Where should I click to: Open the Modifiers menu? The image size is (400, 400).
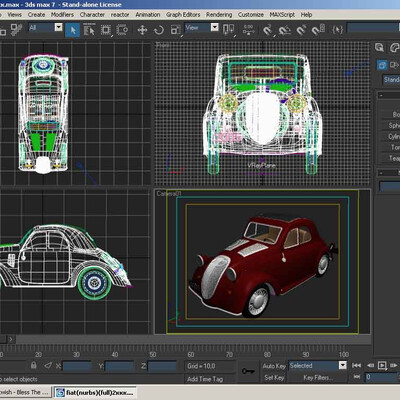62,15
